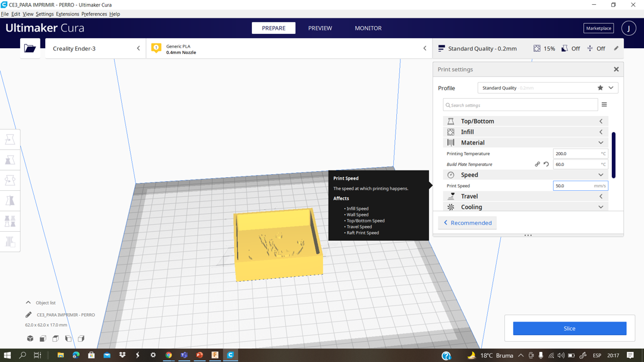Switch to the PREPARE stage tab
Screen dimensions: 644x362
273,28
